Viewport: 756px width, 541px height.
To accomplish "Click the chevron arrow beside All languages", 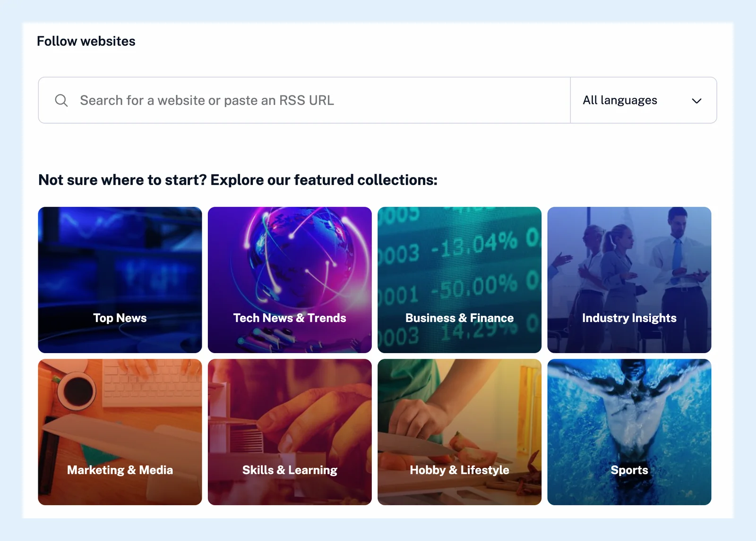I will coord(696,101).
